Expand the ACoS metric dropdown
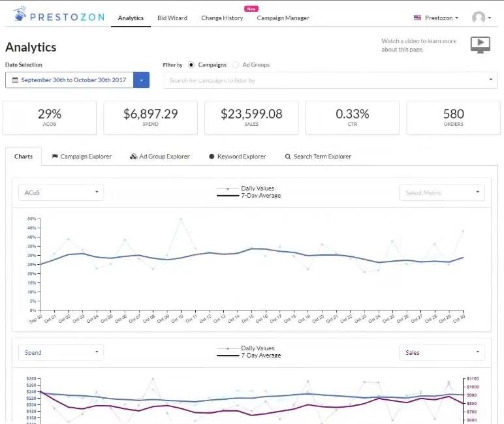The height and width of the screenshot is (424, 504). click(x=61, y=192)
